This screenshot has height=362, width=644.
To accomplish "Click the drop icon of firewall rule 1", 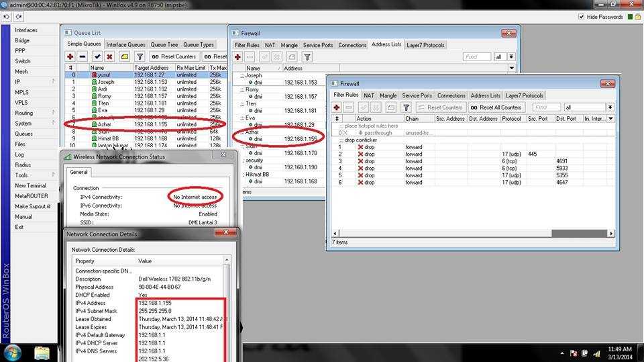I will 360,147.
